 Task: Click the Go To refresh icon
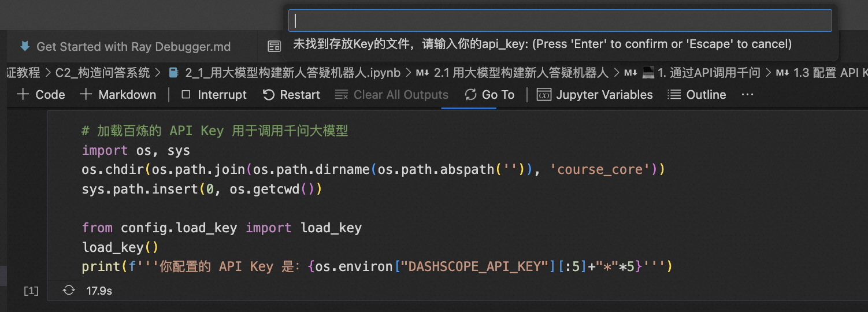(470, 94)
